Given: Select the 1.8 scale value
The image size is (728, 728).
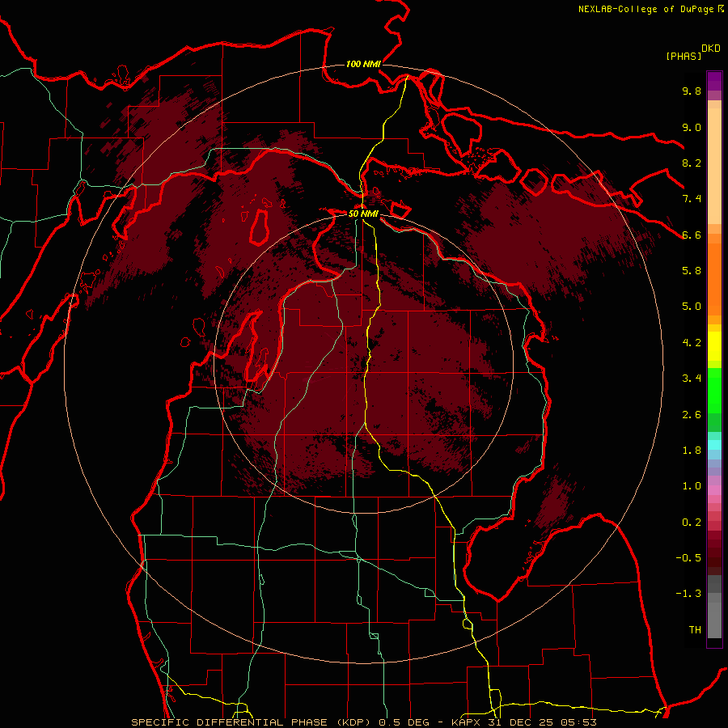Looking at the screenshot, I should click(x=692, y=451).
